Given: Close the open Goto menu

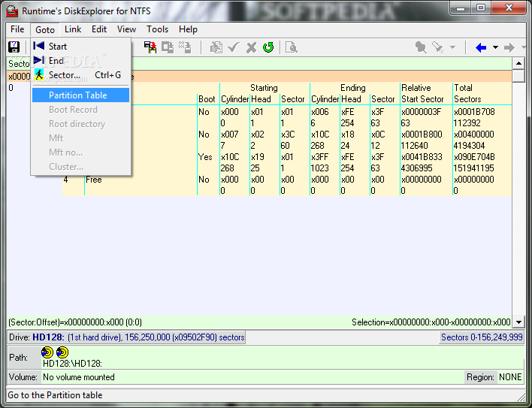Looking at the screenshot, I should point(45,30).
